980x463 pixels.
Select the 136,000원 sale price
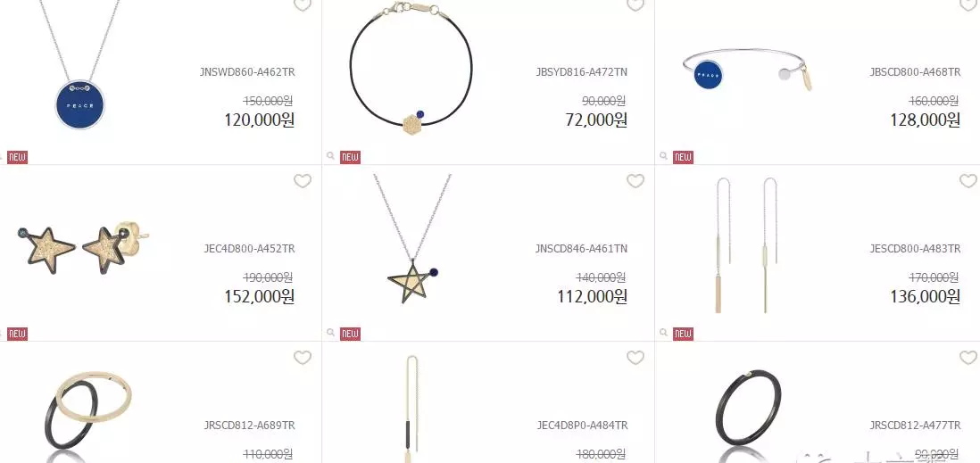point(925,297)
